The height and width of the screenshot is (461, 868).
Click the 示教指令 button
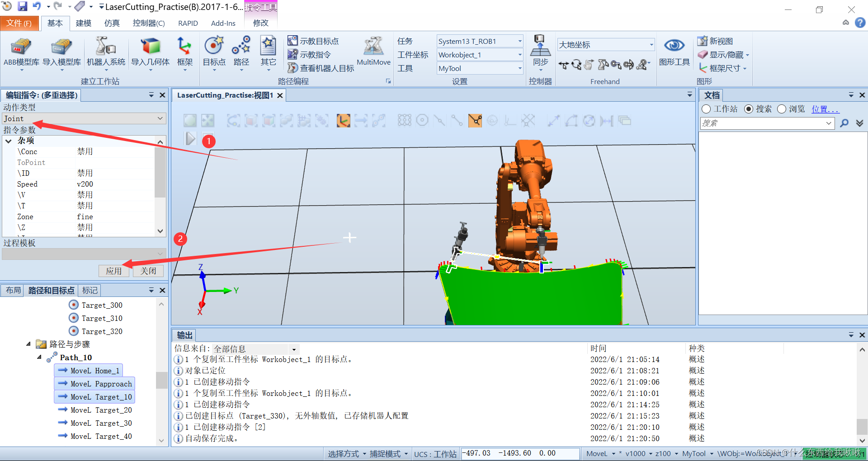[310, 55]
